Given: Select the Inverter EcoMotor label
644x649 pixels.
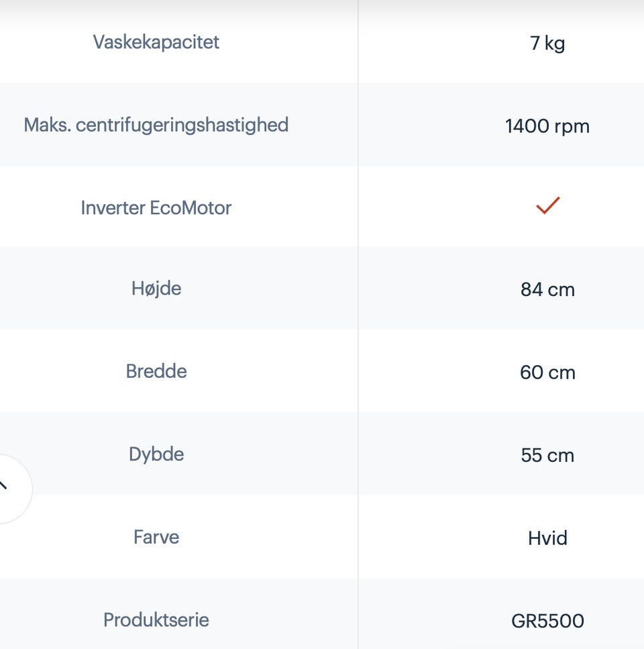Looking at the screenshot, I should (x=156, y=208).
